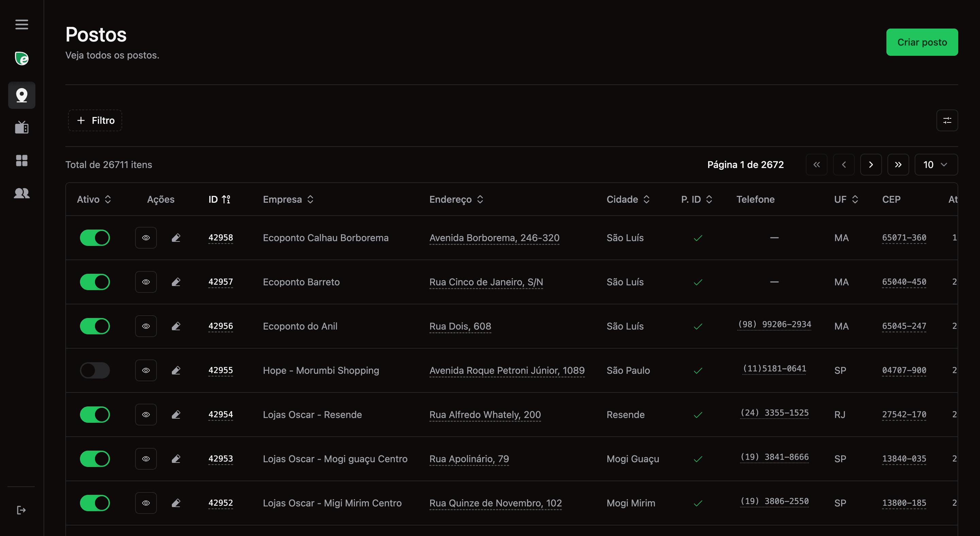Screen dimensions: 980x536
Task: View Ecoponto Calhau Borborema with eye icon
Action: pos(146,238)
